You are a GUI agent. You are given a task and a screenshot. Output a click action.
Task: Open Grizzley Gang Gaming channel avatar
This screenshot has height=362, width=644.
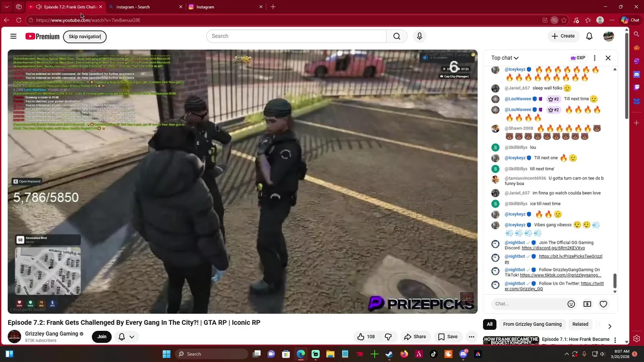click(15, 337)
